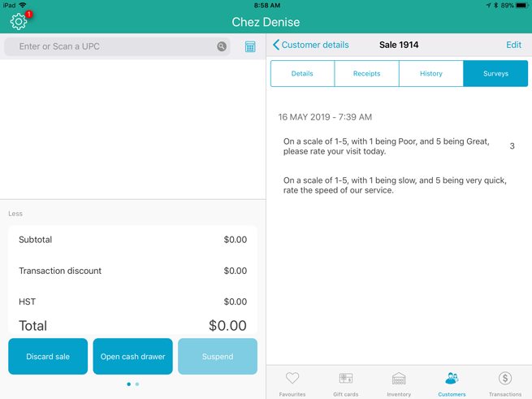Switch to the History tab
Screen dimensions: 532x399
431,74
